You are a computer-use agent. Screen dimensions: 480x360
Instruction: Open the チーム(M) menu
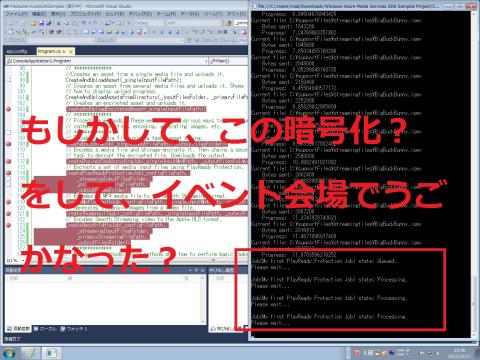coord(166,14)
